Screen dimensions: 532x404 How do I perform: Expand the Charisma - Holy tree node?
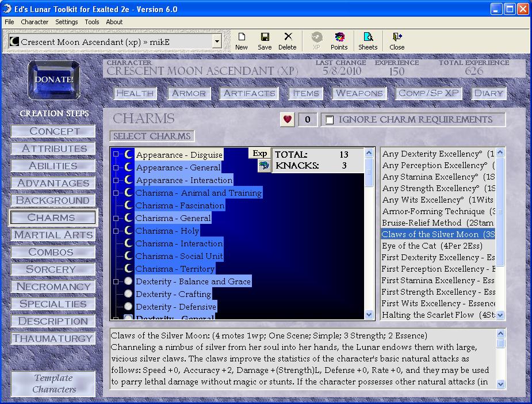pyautogui.click(x=116, y=231)
